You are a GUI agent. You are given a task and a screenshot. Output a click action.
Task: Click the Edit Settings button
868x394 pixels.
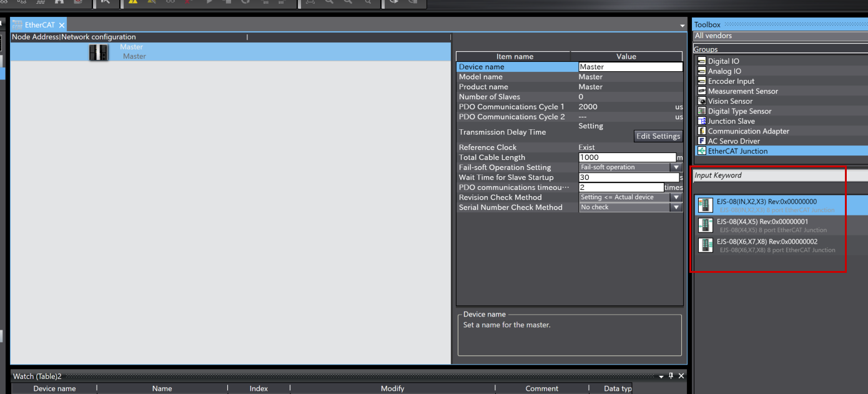(x=658, y=136)
